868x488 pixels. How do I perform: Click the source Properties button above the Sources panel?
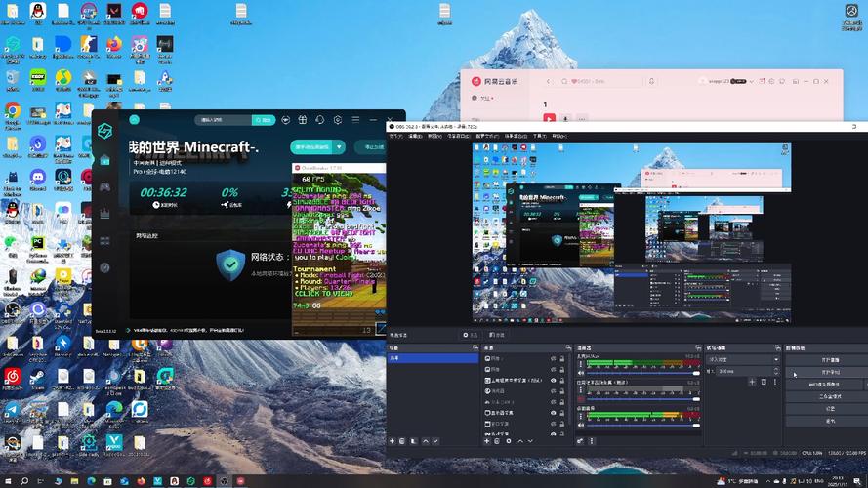[471, 335]
